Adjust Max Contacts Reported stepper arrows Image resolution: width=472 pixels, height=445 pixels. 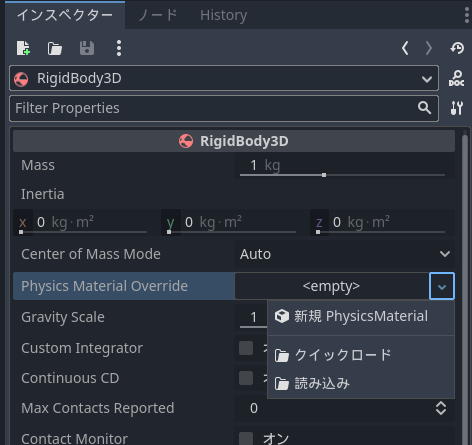pos(441,408)
